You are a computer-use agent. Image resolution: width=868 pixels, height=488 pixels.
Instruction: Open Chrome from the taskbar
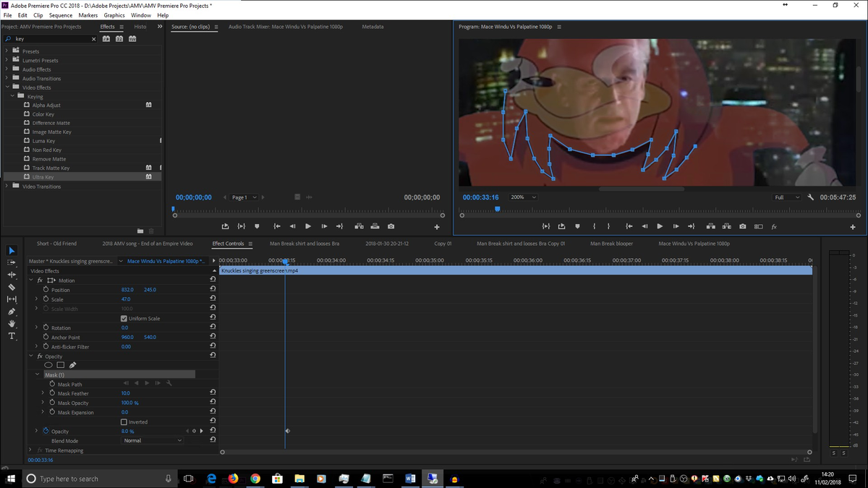tap(255, 478)
